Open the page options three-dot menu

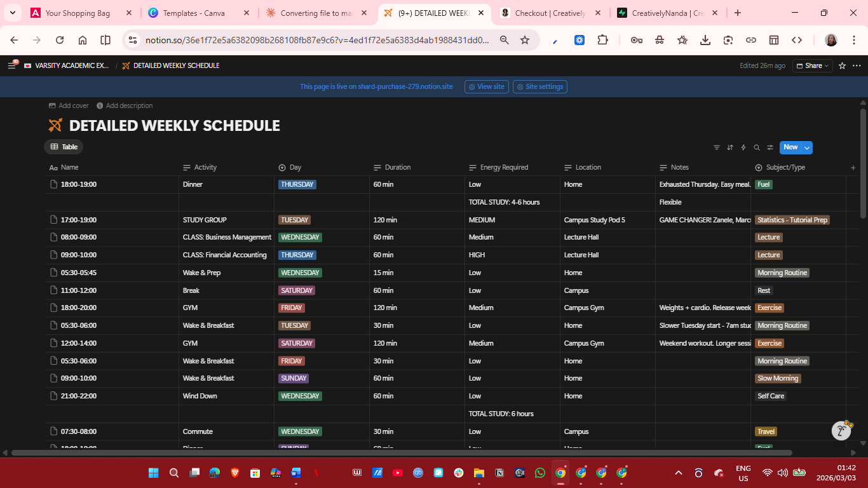(857, 65)
